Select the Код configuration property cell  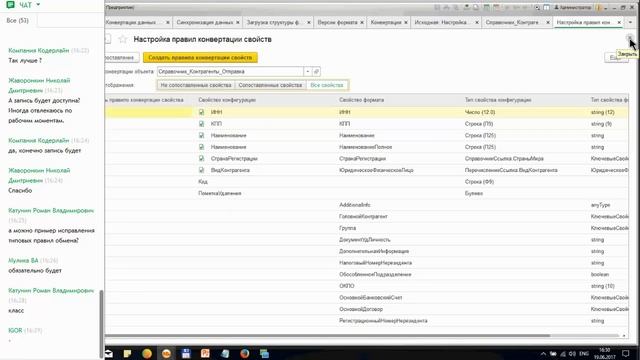203,182
